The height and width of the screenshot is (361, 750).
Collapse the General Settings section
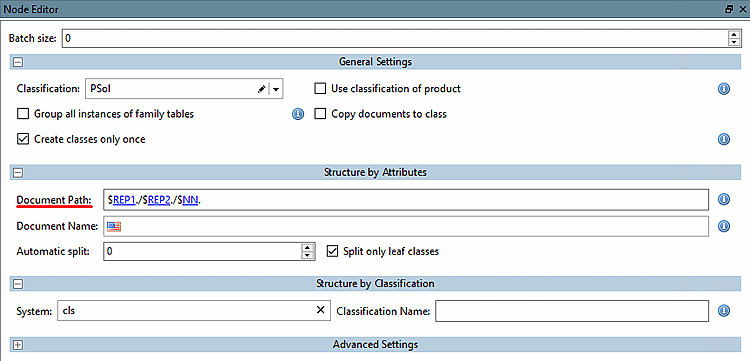click(x=18, y=62)
